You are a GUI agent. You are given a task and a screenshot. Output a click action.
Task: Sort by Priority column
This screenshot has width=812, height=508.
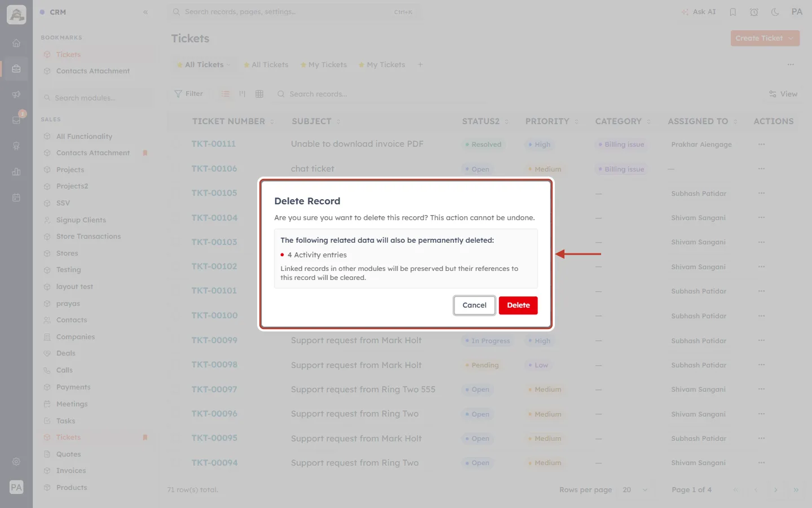tap(551, 121)
